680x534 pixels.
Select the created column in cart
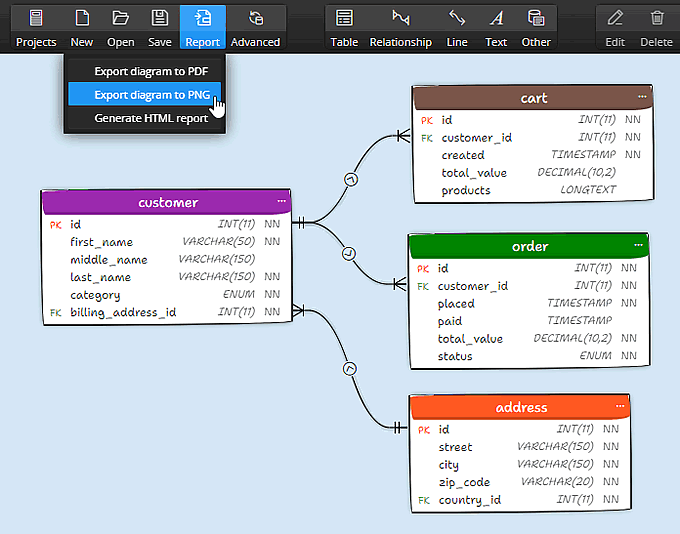[533, 155]
